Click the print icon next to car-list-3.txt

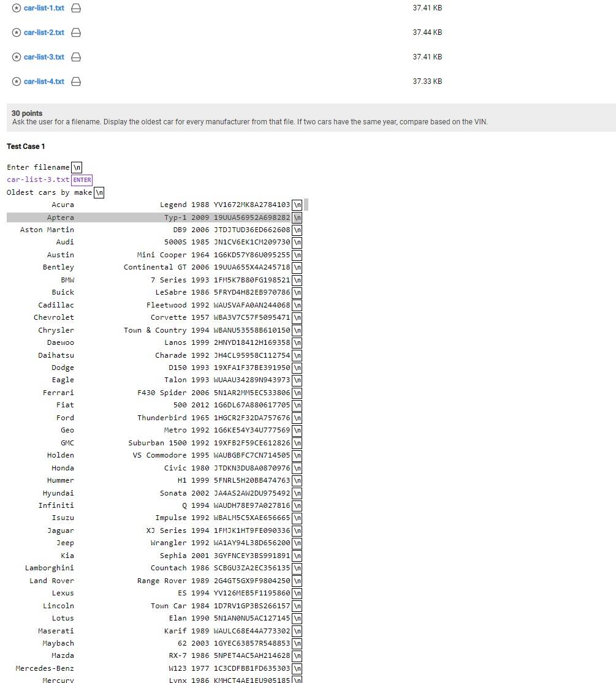tap(75, 57)
